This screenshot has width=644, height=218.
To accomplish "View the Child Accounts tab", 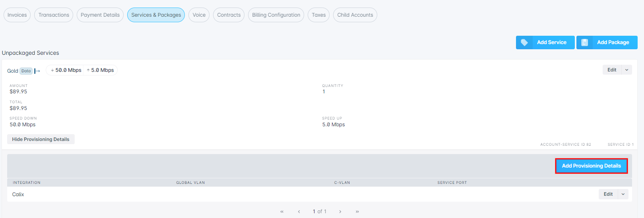I will [x=355, y=15].
